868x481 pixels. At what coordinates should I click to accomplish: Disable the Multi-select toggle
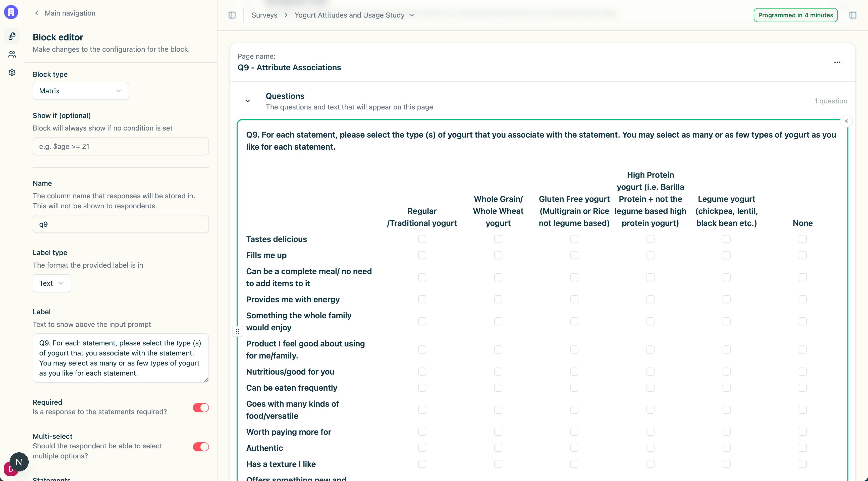(x=200, y=447)
